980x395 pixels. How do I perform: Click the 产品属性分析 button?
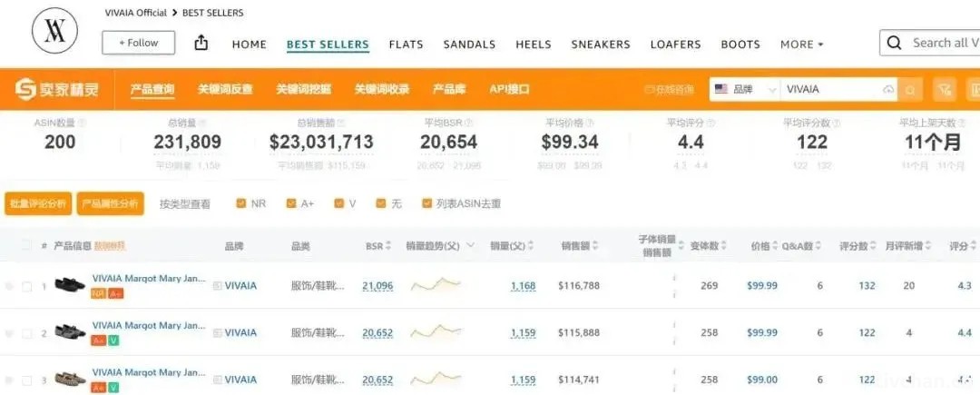pos(111,203)
